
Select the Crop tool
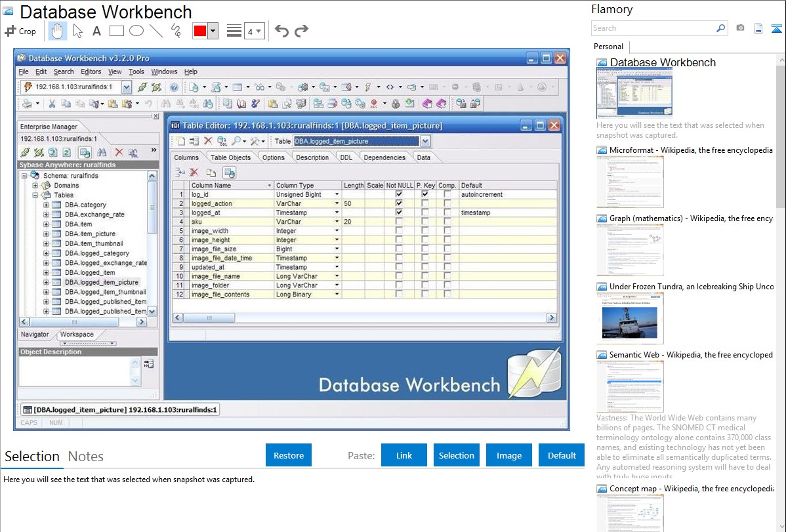coord(20,31)
